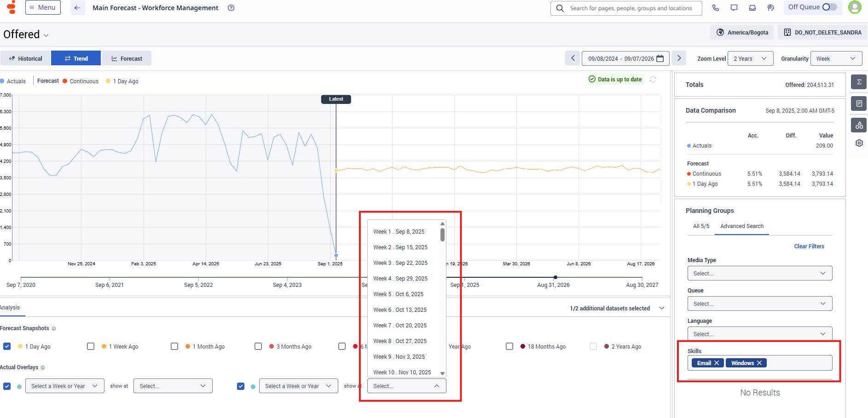Expand the Granularity Week dropdown
Screen dimensions: 868x418
point(836,58)
